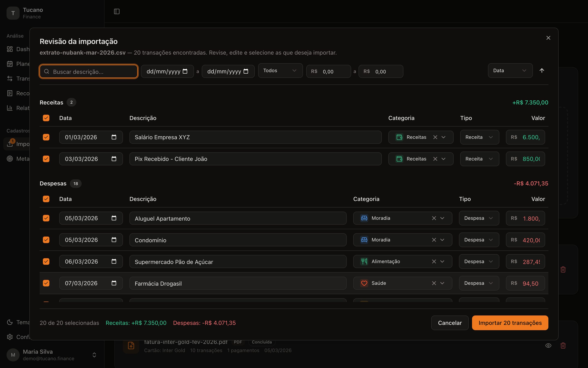Click the maximum value filter field
The image size is (588, 368).
point(381,71)
